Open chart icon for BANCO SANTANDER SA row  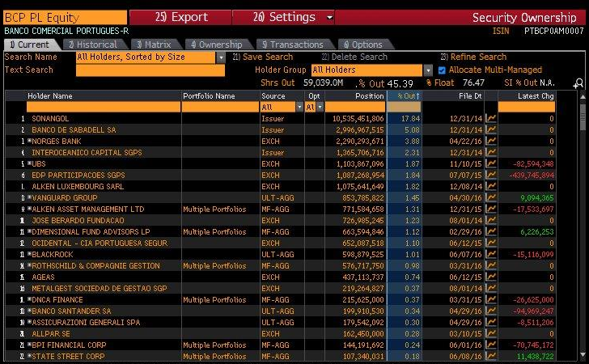click(x=490, y=311)
